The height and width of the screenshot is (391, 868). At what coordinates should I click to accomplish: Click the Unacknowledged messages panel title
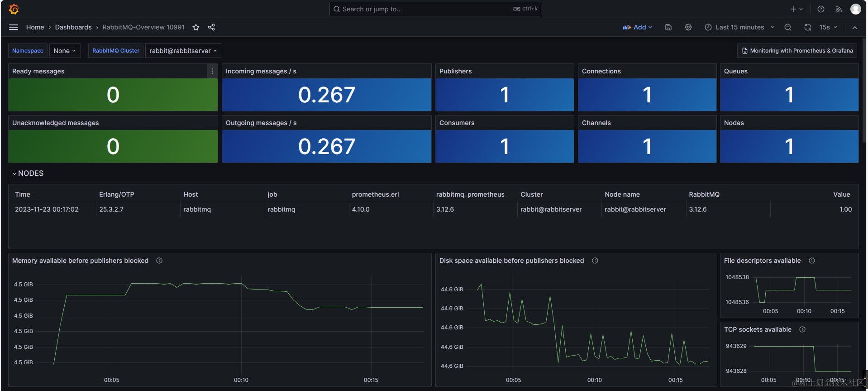click(x=56, y=123)
